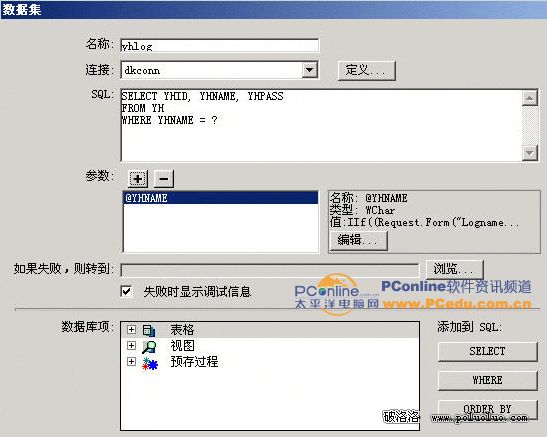The image size is (547, 437).
Task: Open the 连接 dkconn dropdown
Action: (x=309, y=70)
